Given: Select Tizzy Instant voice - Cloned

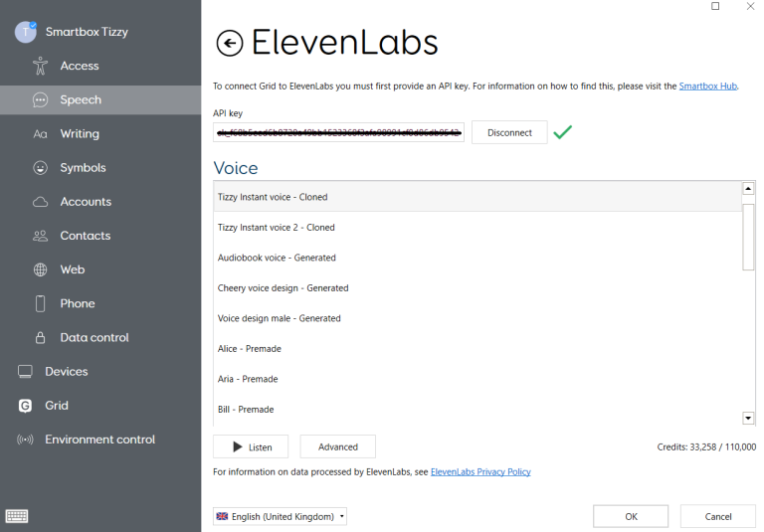Looking at the screenshot, I should point(477,197).
